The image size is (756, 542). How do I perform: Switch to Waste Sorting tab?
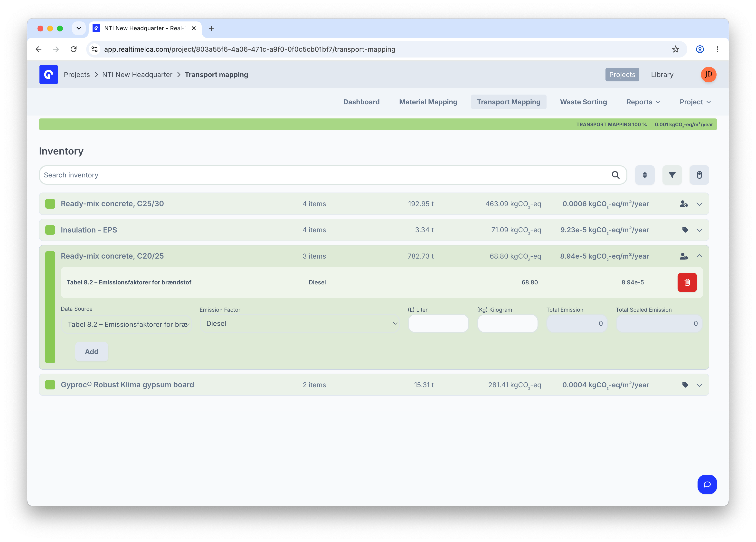583,102
